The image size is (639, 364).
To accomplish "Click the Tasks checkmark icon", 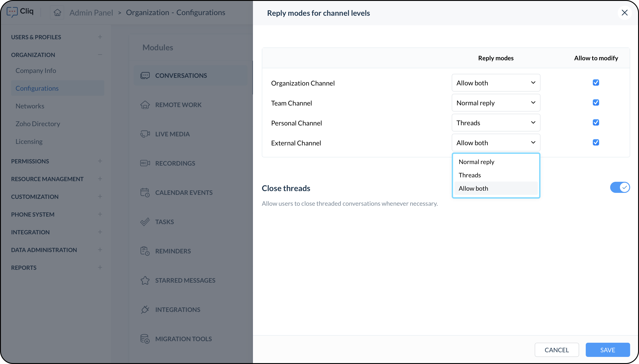I will point(145,222).
